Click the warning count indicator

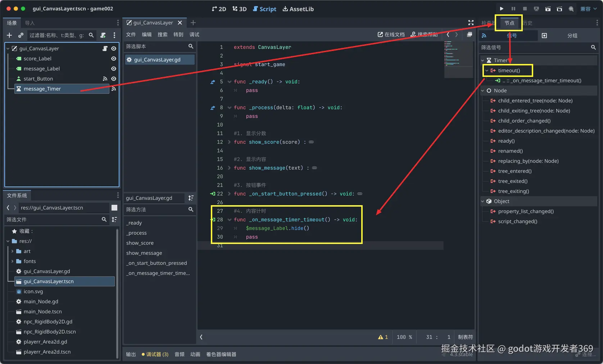pos(383,337)
